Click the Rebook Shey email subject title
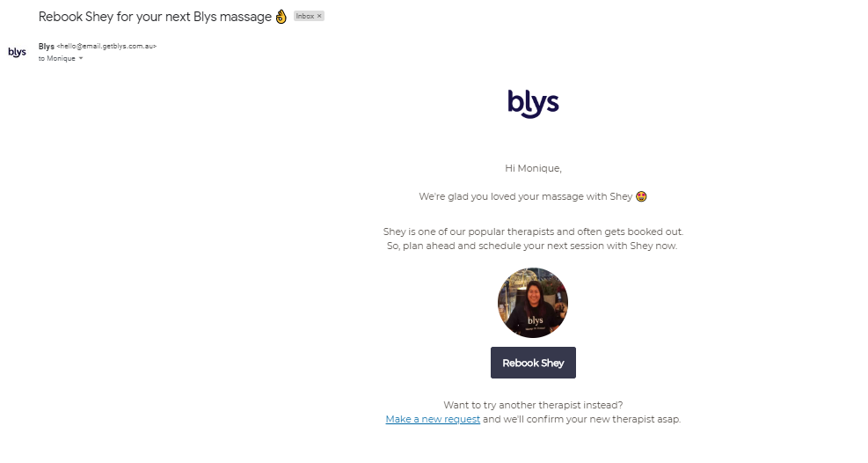 tap(155, 17)
